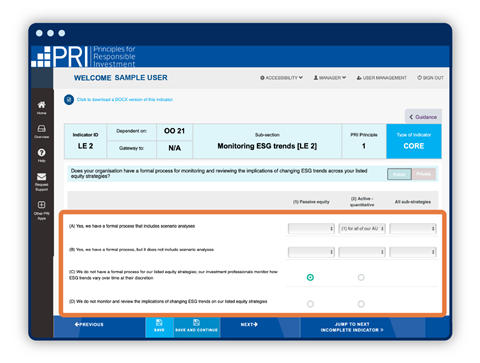Open the Accessibility menu
The height and width of the screenshot is (363, 480).
[x=281, y=78]
